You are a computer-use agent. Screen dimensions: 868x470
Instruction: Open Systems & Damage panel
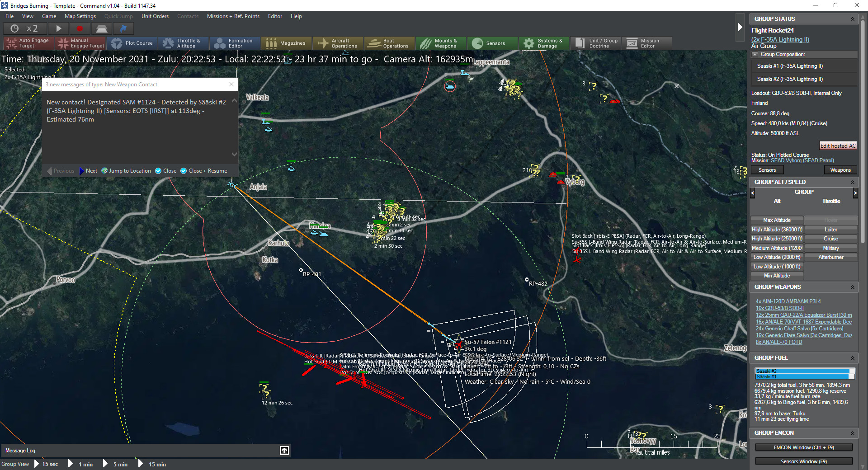pyautogui.click(x=543, y=43)
